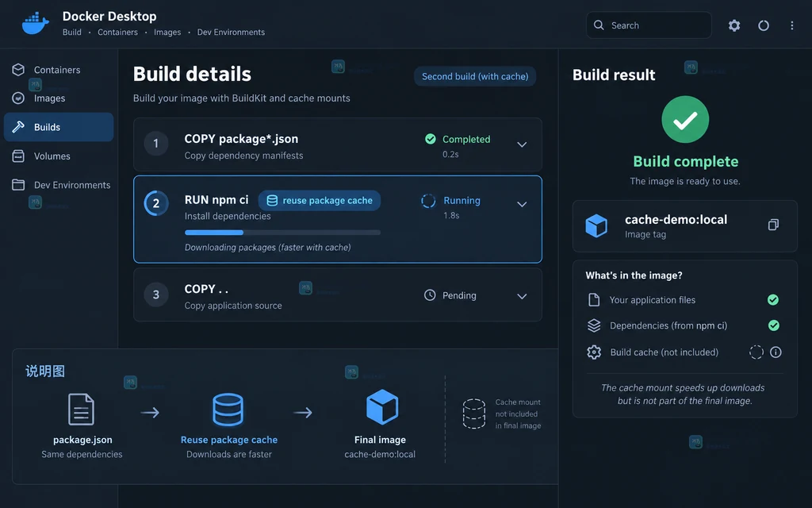Click dashed circle status for Build cache
This screenshot has width=812, height=508.
coord(756,352)
